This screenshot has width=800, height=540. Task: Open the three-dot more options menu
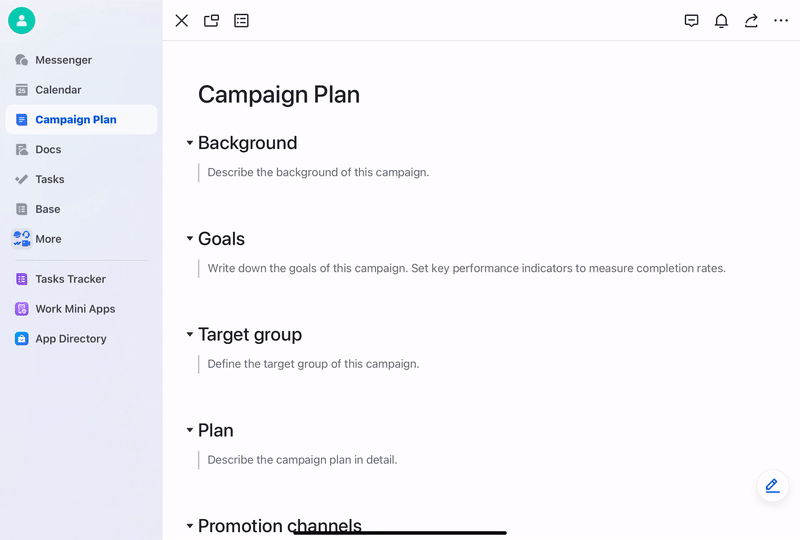pos(781,21)
